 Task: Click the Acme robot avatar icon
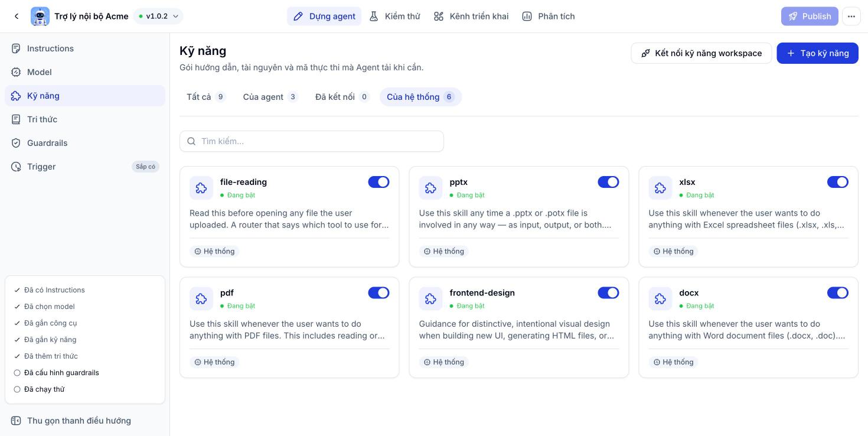point(40,17)
